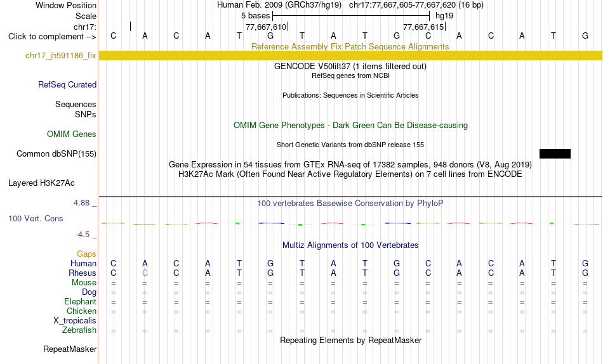The image size is (603, 364).
Task: Click the chr17_jh591186_fix yellow alignment bar
Action: point(350,55)
